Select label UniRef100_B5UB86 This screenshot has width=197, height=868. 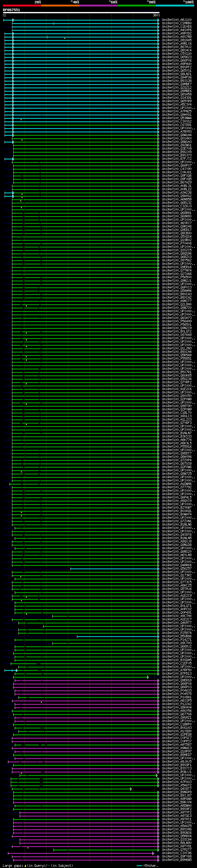pyautogui.click(x=177, y=636)
